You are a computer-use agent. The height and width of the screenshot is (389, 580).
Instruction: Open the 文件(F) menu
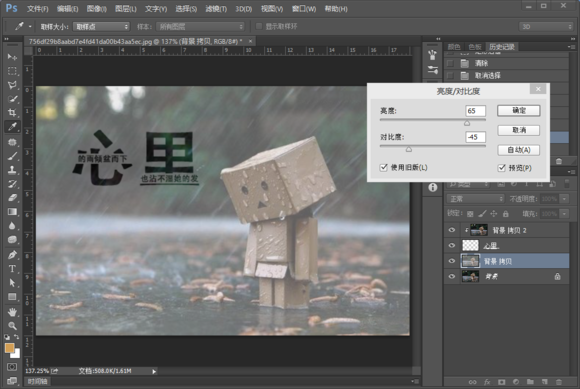37,9
